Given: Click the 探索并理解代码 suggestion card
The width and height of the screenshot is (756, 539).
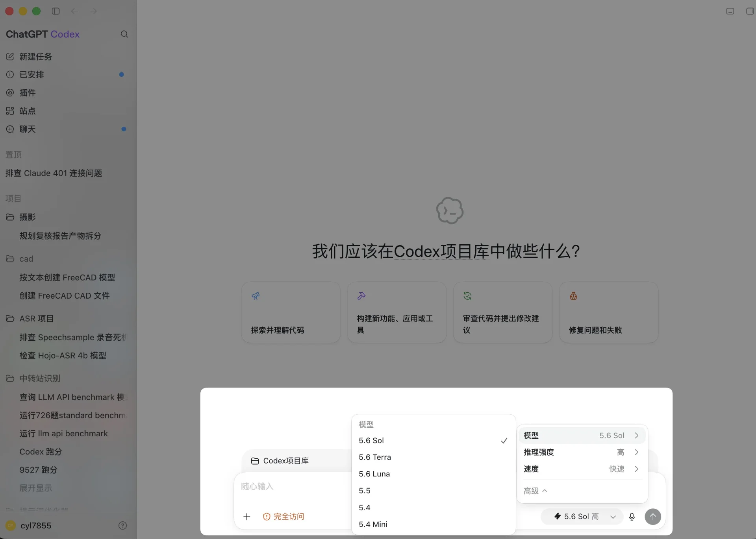Looking at the screenshot, I should click(x=291, y=312).
